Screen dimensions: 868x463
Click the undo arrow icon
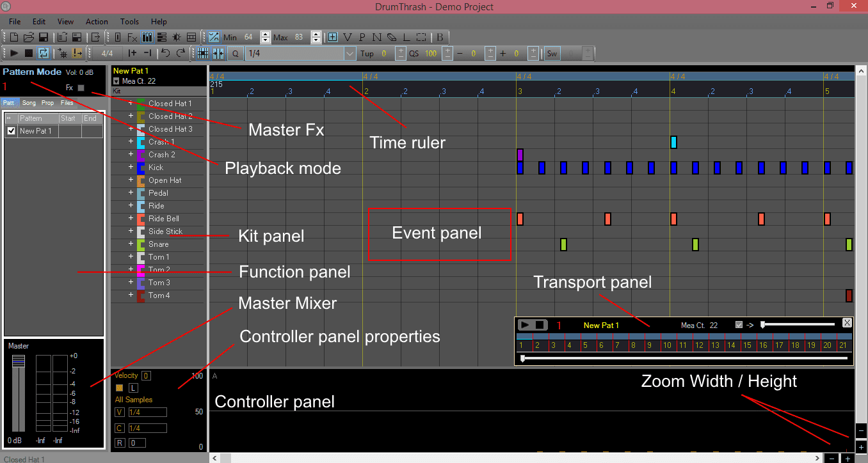tap(166, 53)
